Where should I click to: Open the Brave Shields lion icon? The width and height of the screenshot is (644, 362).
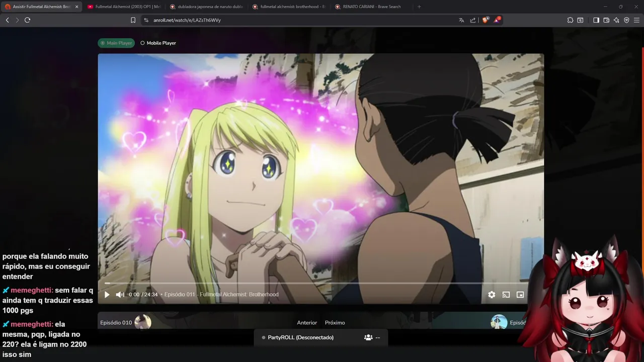click(485, 20)
